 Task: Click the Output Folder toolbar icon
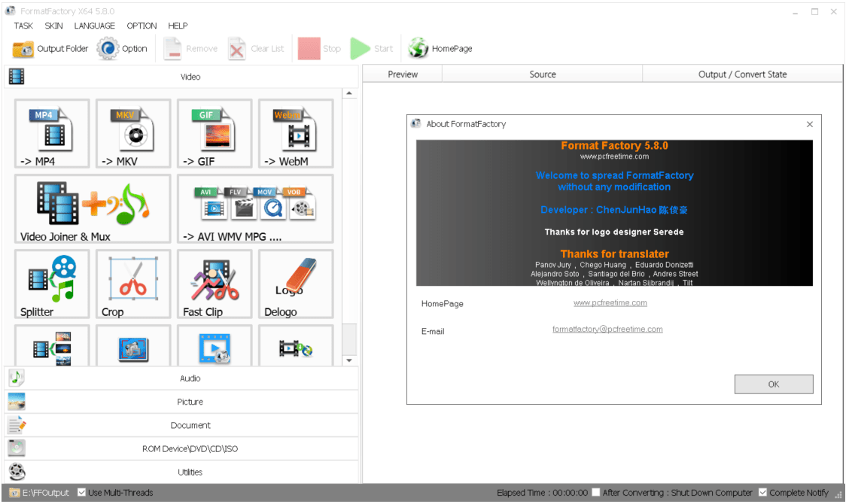point(23,49)
